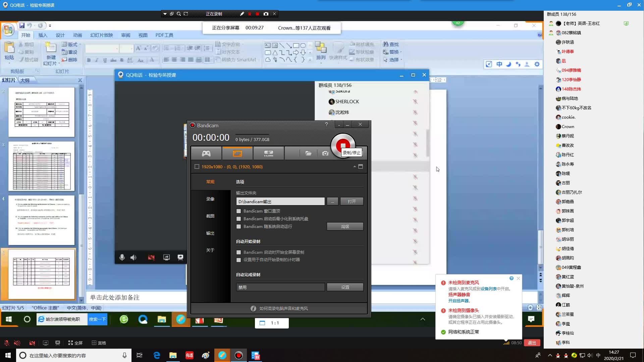Enable 设置用于自动开始录制的计时器 checkbox

pos(239,260)
